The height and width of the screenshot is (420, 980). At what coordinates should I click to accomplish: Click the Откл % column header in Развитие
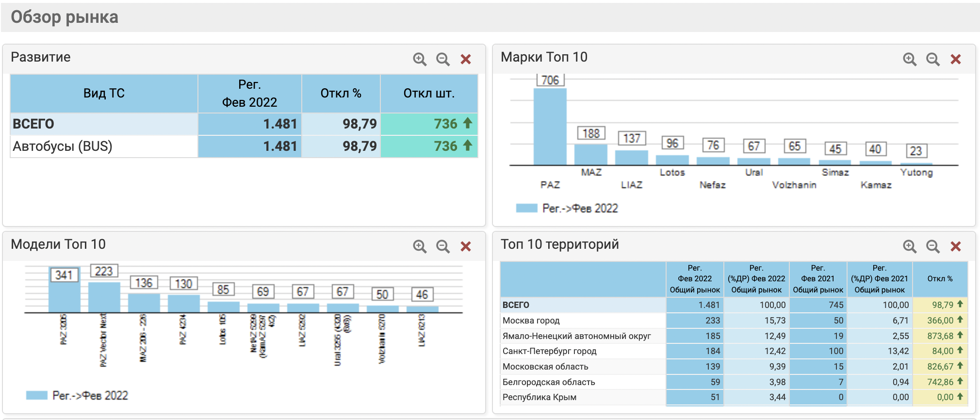341,93
